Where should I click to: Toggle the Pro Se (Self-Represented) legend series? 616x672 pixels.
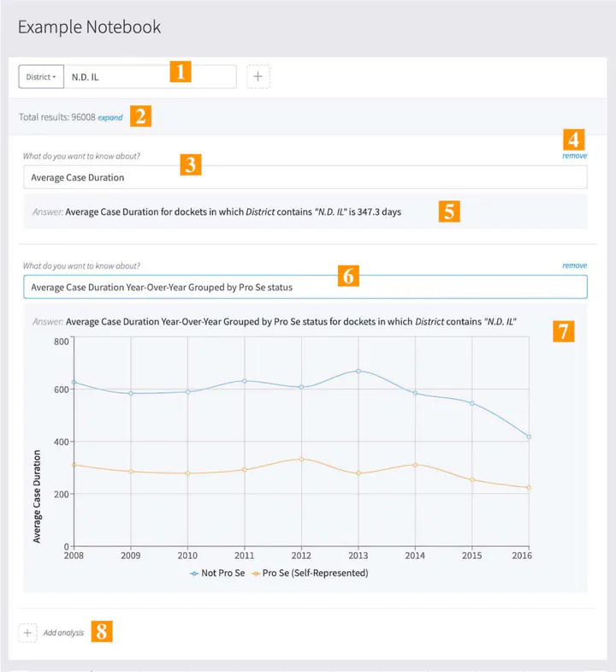310,573
